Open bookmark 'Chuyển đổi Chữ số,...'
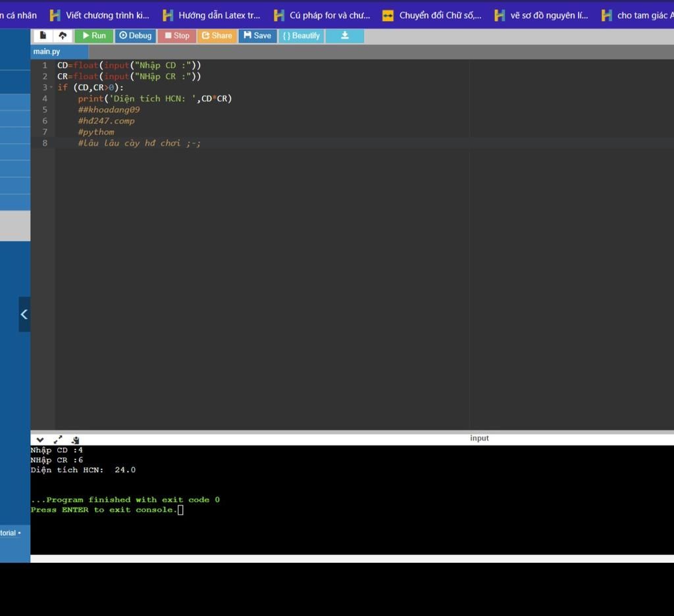The image size is (674, 616). pyautogui.click(x=432, y=16)
